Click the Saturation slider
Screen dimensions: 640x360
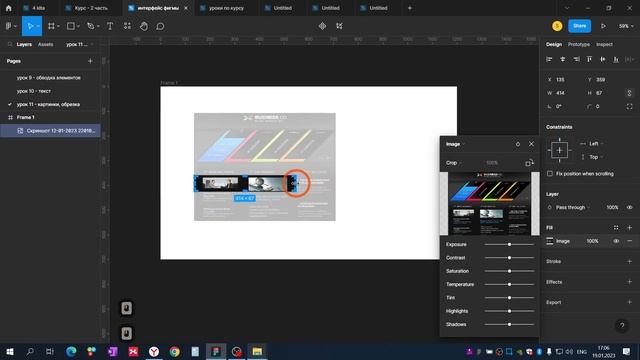pyautogui.click(x=509, y=271)
